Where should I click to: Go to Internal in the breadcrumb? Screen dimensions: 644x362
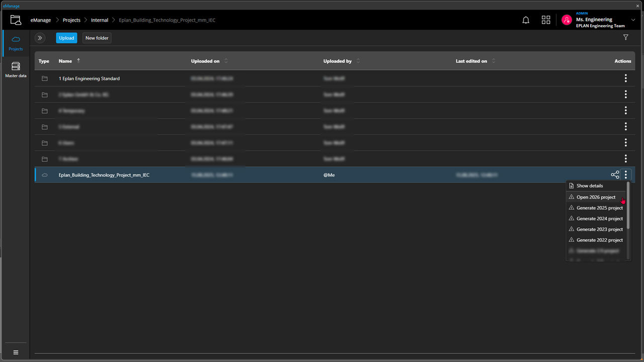(100, 20)
